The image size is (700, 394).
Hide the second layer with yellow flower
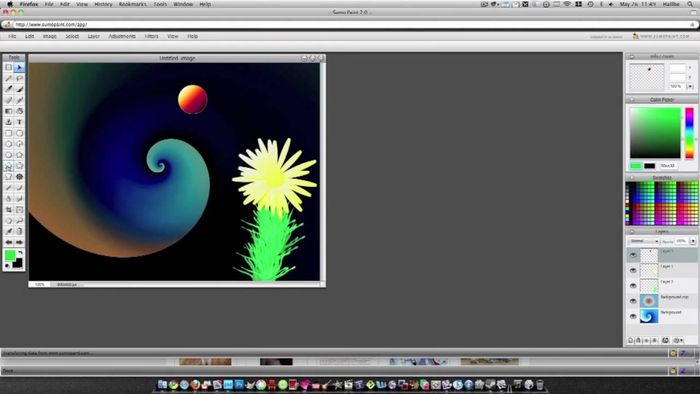pos(633,270)
